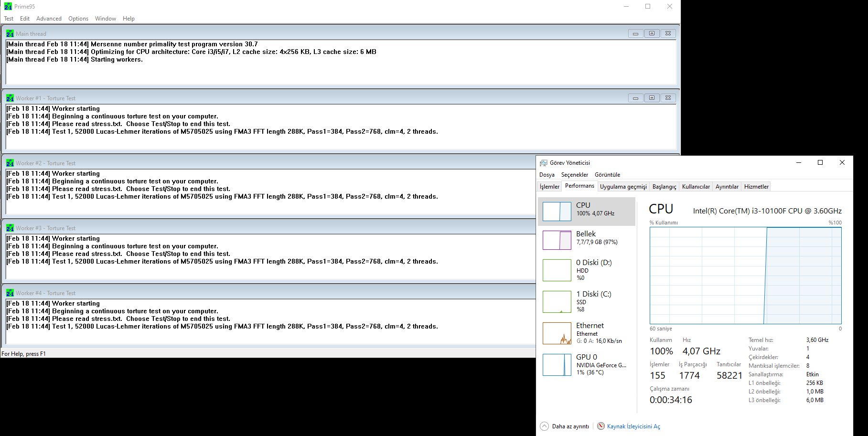
Task: Click the Main thread child window title
Action: [31, 34]
